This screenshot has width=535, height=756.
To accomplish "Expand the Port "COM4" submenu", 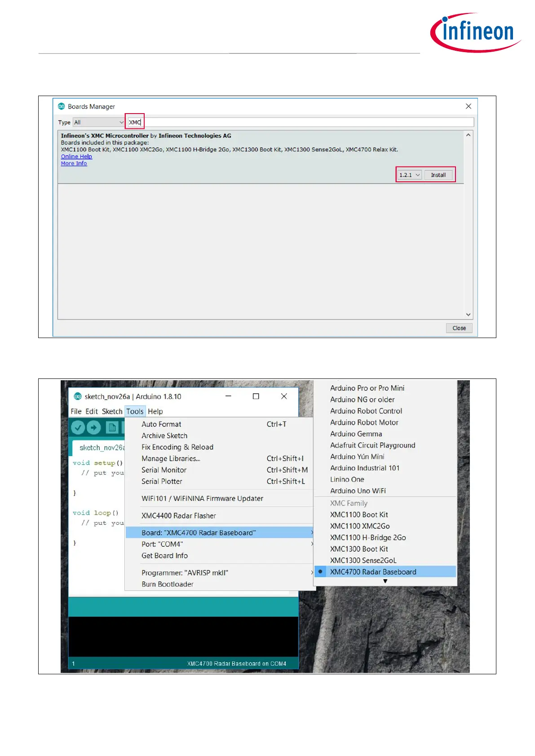I will click(219, 544).
